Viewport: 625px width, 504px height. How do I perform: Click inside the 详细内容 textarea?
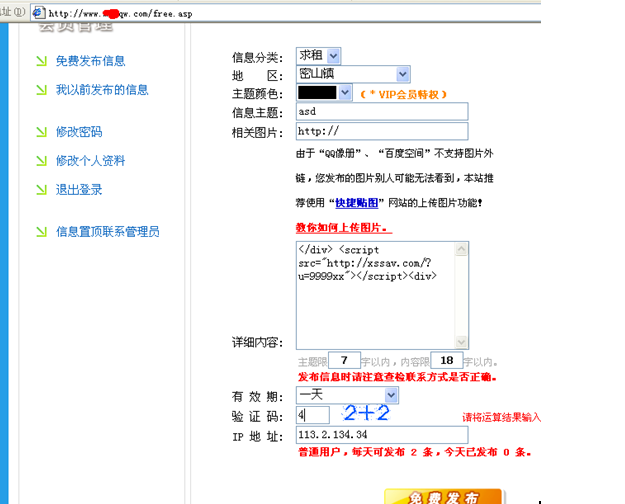[375, 295]
